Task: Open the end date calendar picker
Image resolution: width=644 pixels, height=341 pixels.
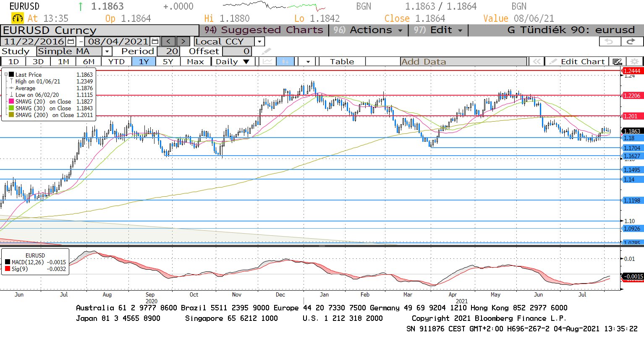Action: [x=155, y=42]
